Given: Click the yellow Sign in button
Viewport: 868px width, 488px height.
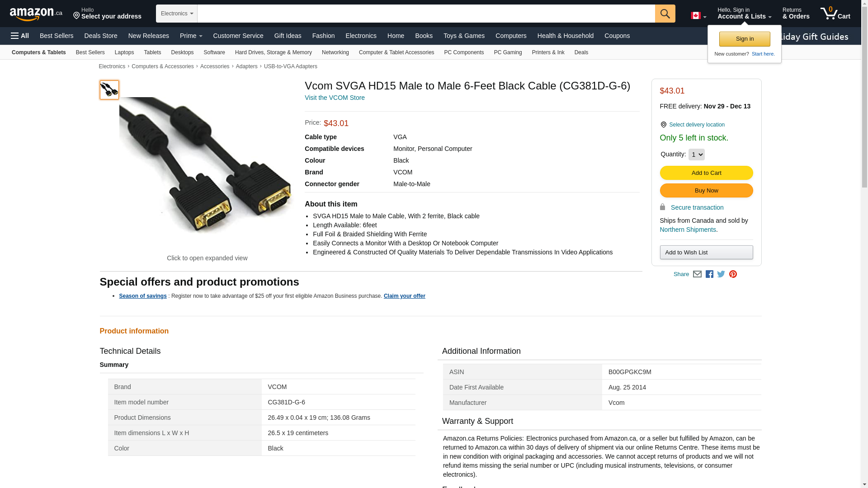Looking at the screenshot, I should [x=745, y=39].
